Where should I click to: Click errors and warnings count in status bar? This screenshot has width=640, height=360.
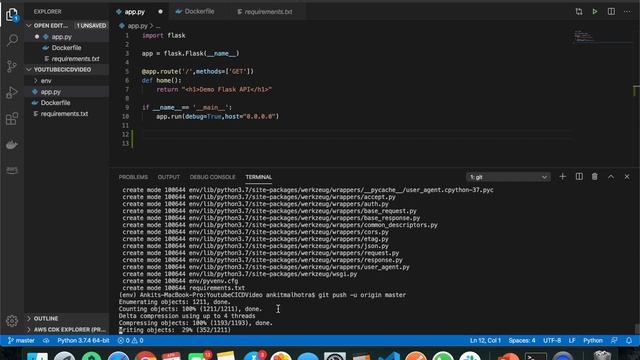(x=130, y=340)
